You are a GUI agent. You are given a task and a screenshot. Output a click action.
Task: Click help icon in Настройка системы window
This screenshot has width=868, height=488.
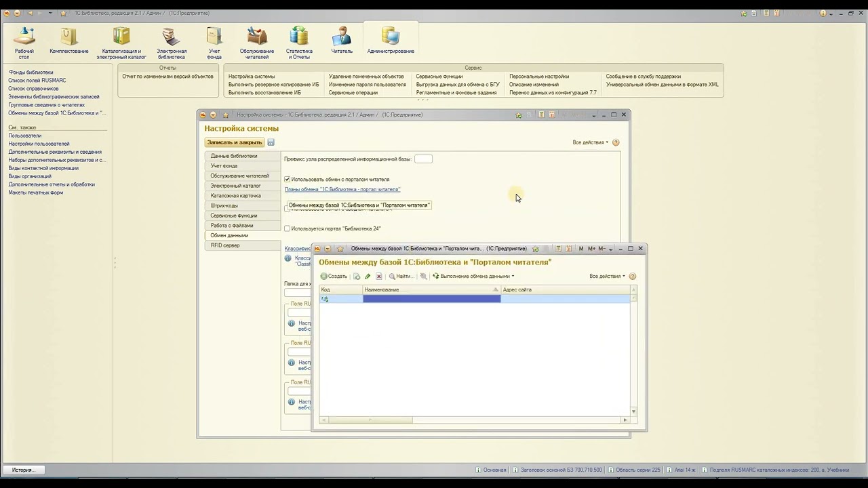click(616, 142)
